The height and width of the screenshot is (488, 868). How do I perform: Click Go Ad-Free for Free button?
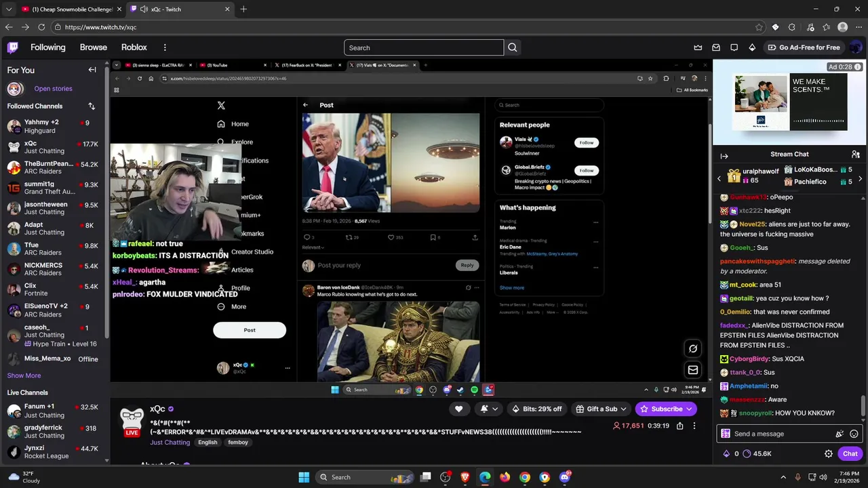(x=804, y=47)
